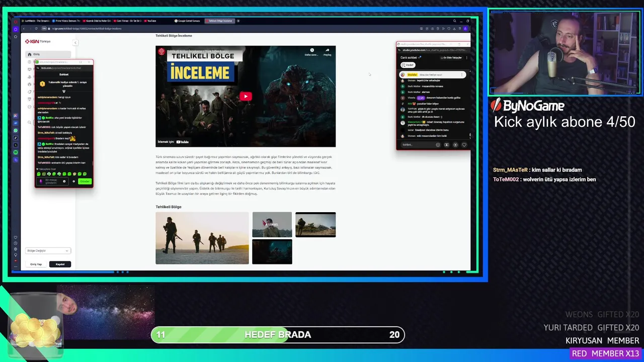Click the HEDEF BRADA progress bar
The height and width of the screenshot is (362, 644).
(278, 335)
